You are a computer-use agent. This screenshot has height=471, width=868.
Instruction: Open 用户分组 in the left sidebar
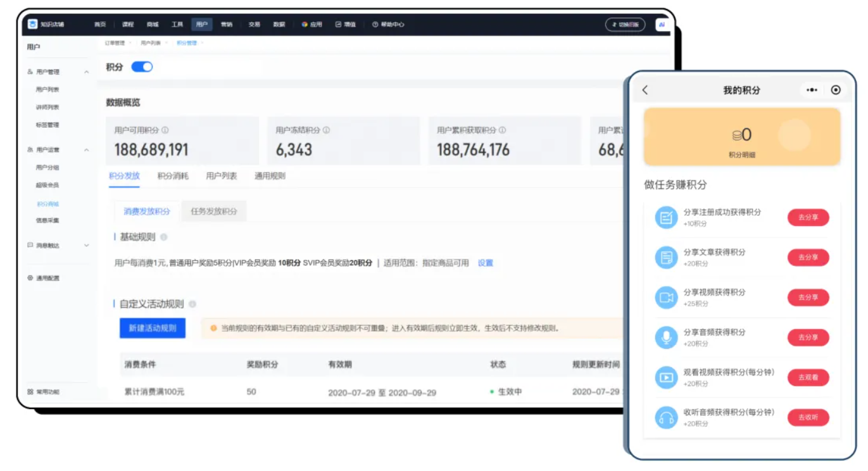pos(47,168)
